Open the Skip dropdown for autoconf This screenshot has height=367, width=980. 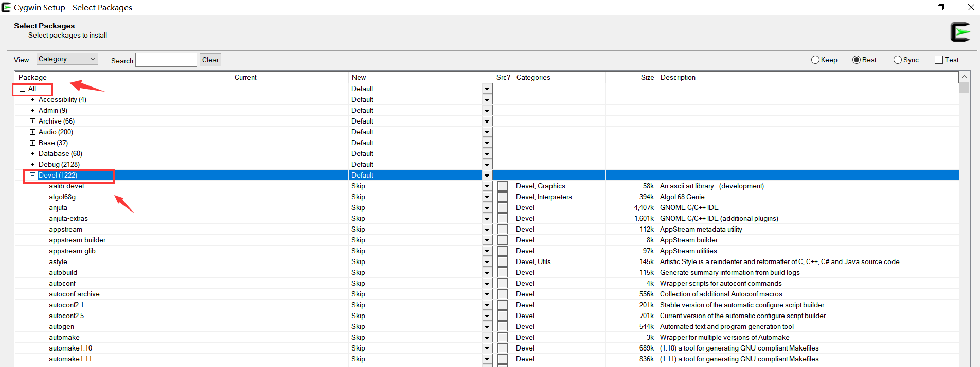tap(487, 284)
